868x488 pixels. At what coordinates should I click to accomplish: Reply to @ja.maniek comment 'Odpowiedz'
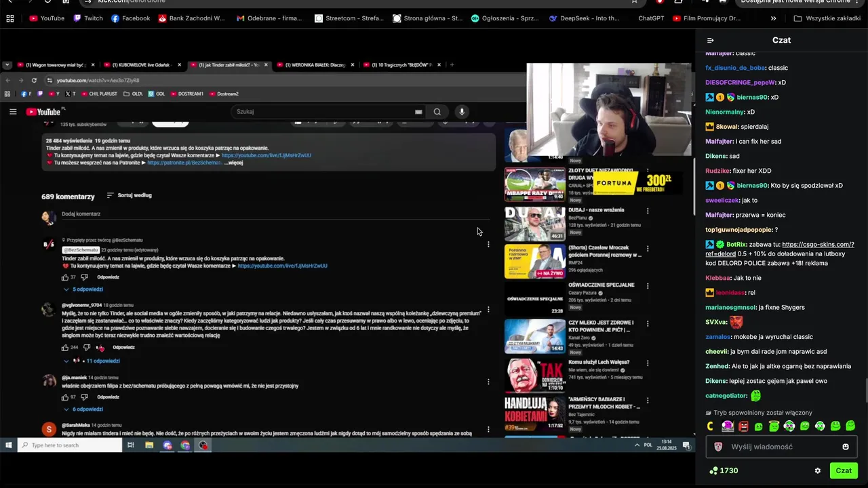[x=108, y=397]
